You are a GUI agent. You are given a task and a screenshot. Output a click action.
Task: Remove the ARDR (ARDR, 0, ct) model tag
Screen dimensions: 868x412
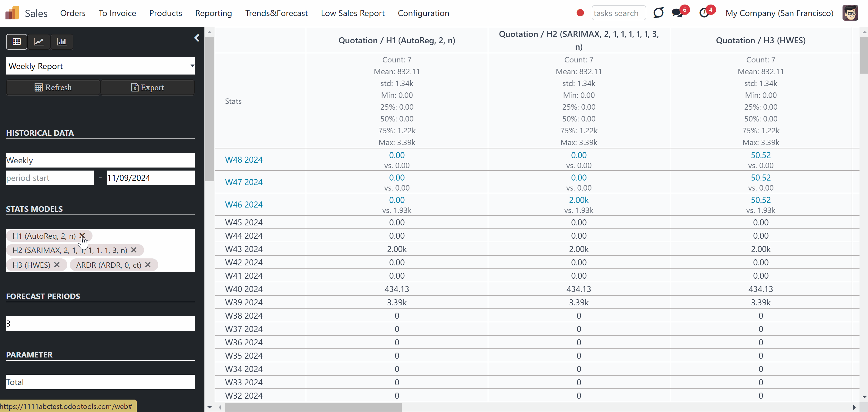point(148,265)
